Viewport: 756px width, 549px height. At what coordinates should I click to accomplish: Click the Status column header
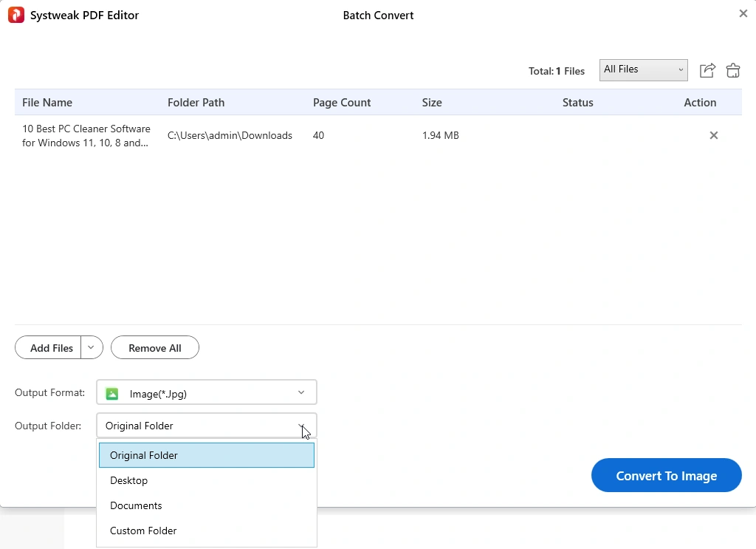[577, 102]
